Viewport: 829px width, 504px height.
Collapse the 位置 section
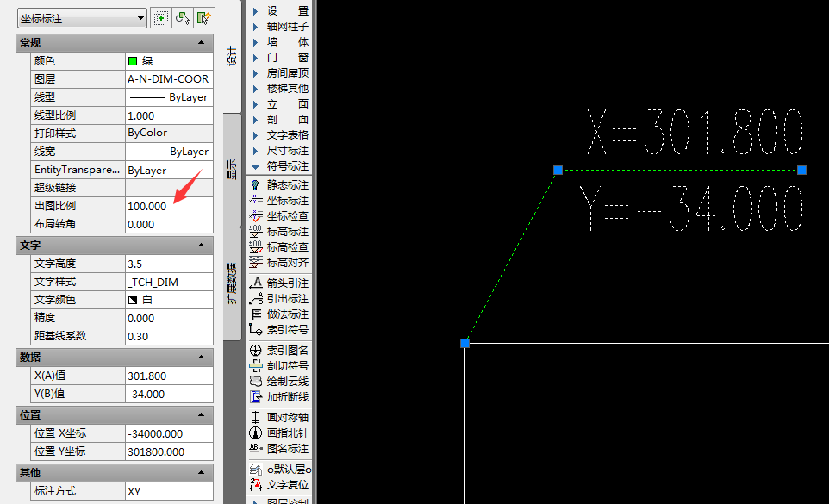[201, 414]
